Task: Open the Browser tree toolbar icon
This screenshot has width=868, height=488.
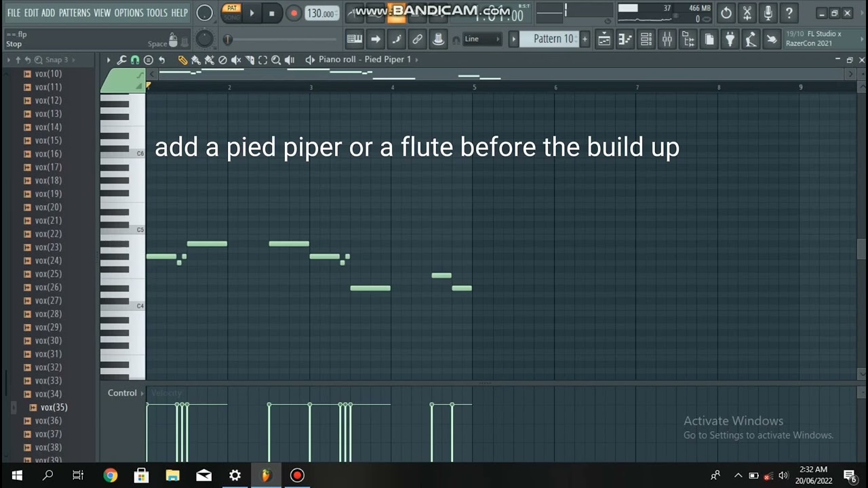Action: pyautogui.click(x=688, y=39)
